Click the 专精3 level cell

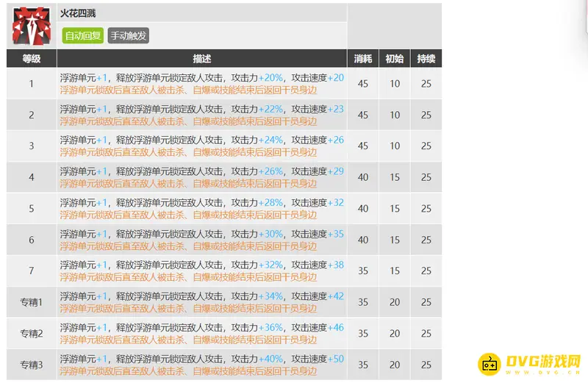coord(32,365)
